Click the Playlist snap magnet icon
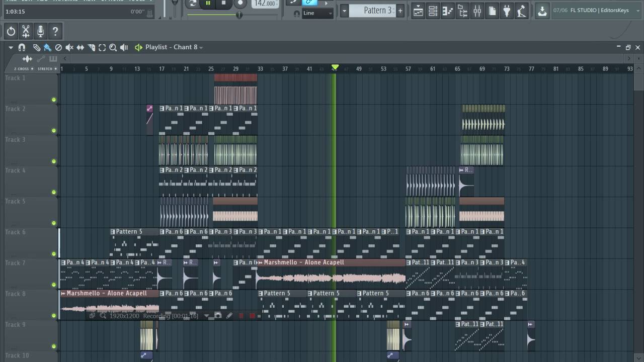This screenshot has height=362, width=644. (22, 47)
